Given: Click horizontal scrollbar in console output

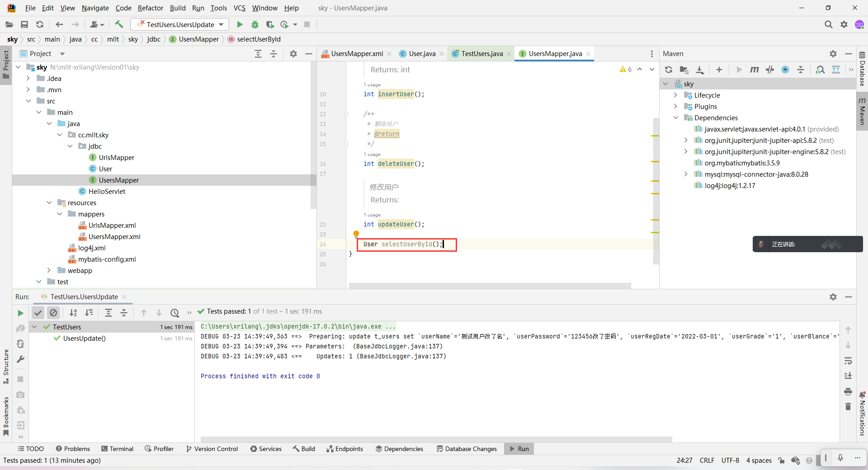Looking at the screenshot, I should click(x=436, y=439).
